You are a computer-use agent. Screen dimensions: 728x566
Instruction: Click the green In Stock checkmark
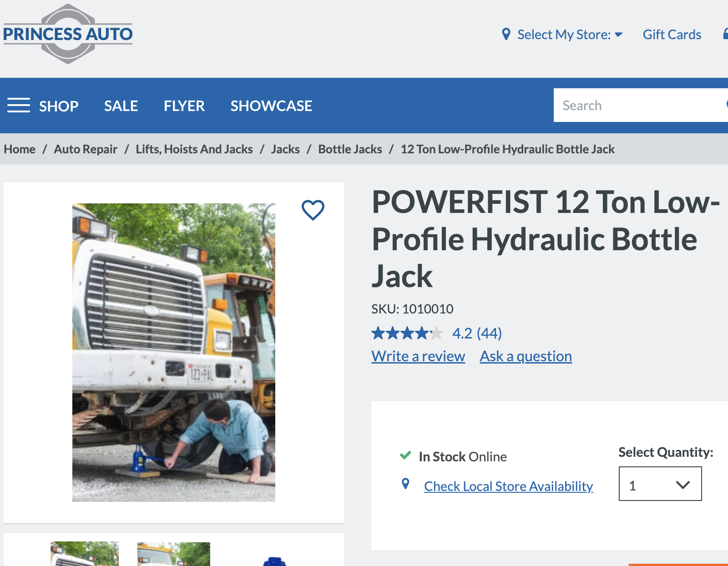405,455
